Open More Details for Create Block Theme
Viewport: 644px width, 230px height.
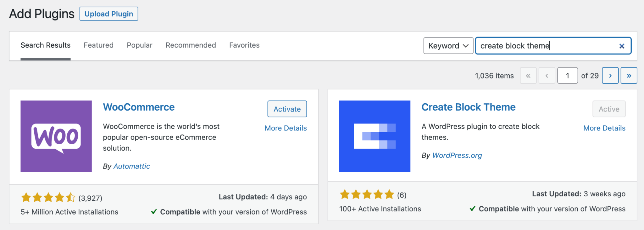(x=604, y=128)
